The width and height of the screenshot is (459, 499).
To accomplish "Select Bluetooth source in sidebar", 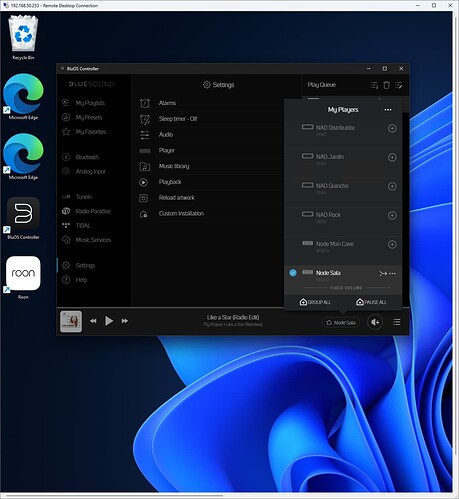I will (x=87, y=157).
